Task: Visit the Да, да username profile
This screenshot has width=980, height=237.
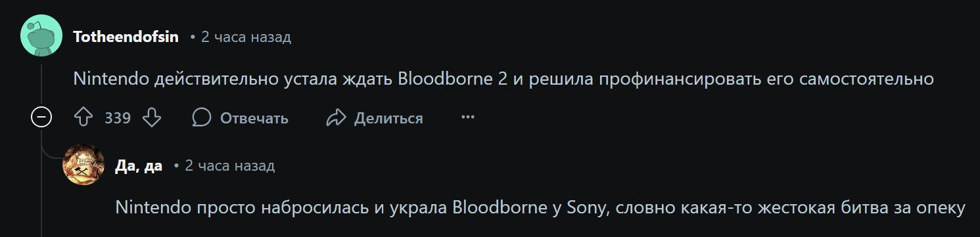Action: tap(139, 165)
